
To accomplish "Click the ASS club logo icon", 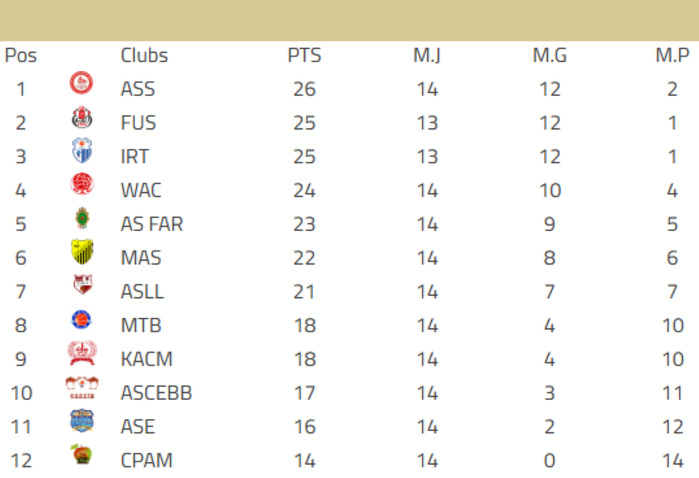I will [x=81, y=85].
